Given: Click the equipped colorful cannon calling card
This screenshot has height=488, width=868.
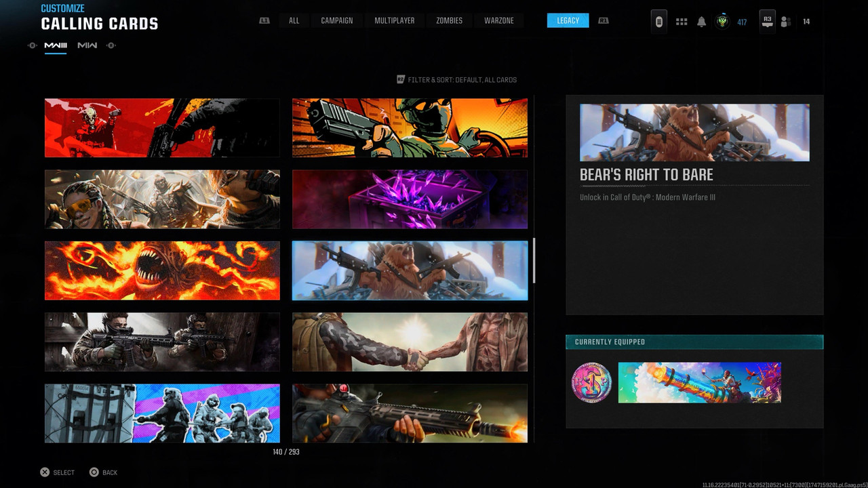Looking at the screenshot, I should point(699,382).
